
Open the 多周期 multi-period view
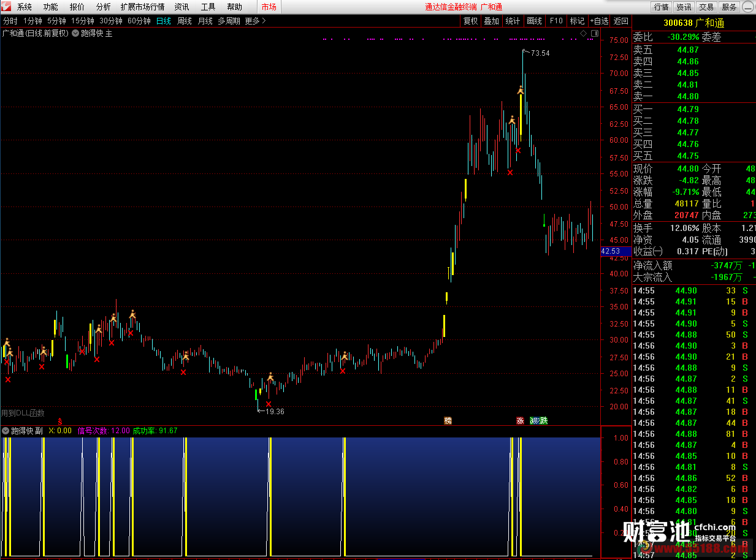point(229,21)
